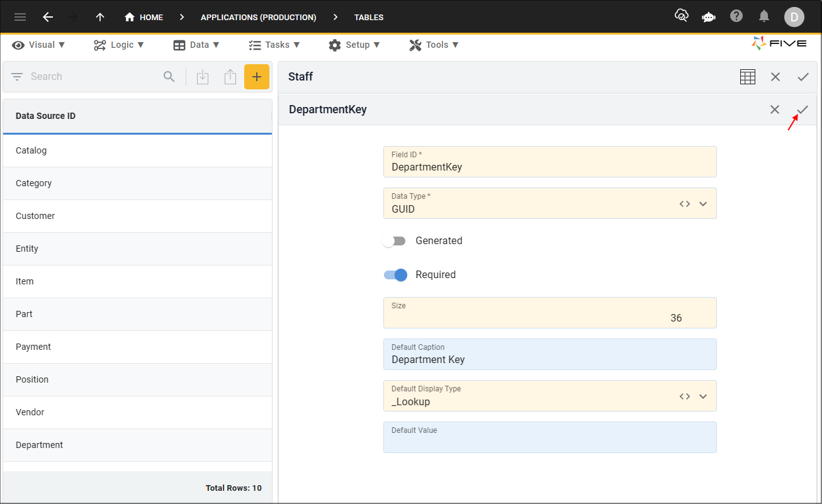Image resolution: width=822 pixels, height=504 pixels.
Task: Select the Catalog table row
Action: (137, 150)
